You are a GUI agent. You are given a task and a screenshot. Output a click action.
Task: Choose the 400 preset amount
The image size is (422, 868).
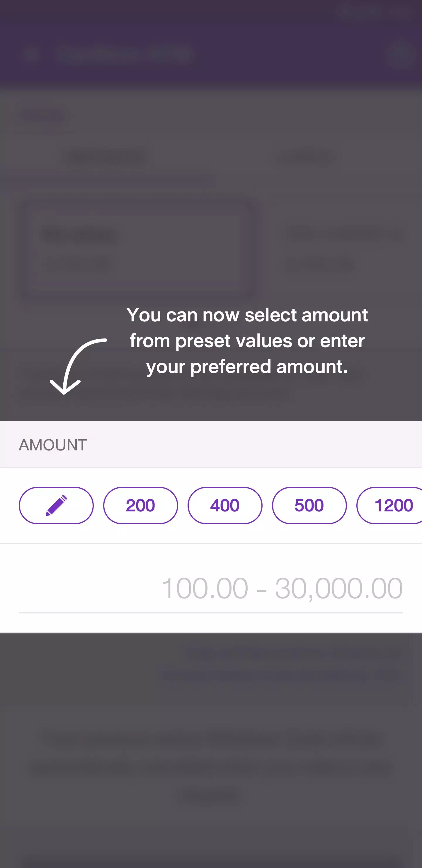[x=225, y=505]
